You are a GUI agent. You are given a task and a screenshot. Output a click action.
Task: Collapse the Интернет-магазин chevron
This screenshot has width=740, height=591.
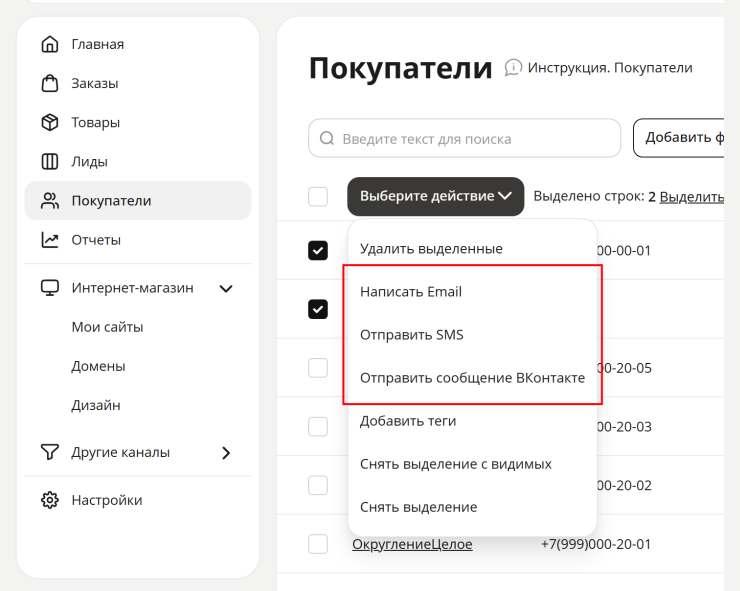click(x=226, y=288)
